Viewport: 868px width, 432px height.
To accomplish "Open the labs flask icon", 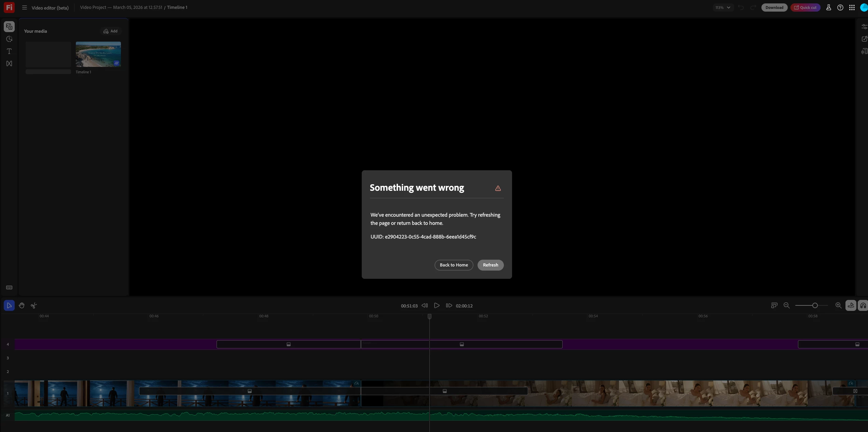I will [828, 8].
